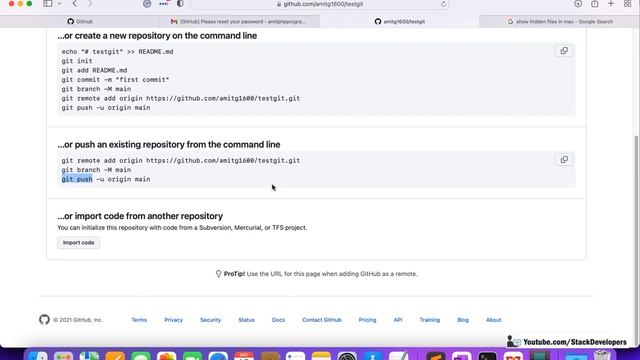The width and height of the screenshot is (640, 360).
Task: Click '...or push an existing repository' heading
Action: (169, 144)
